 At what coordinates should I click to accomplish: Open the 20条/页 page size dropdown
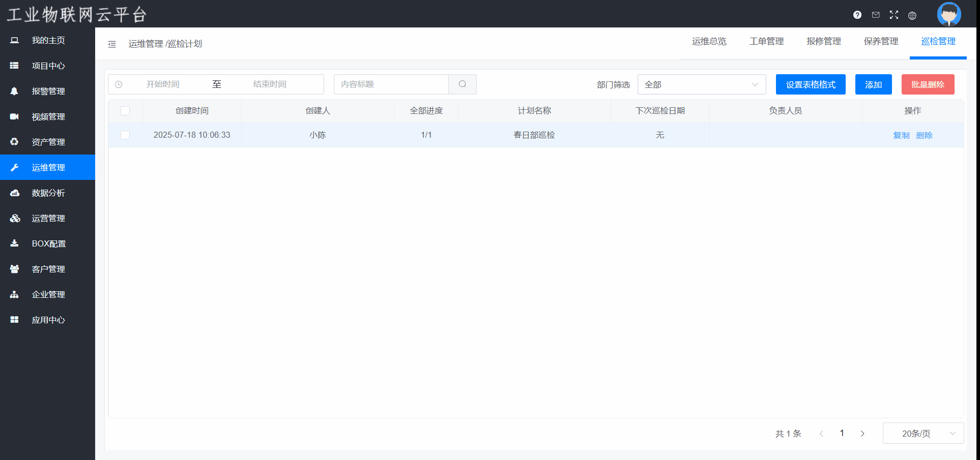pyautogui.click(x=923, y=434)
